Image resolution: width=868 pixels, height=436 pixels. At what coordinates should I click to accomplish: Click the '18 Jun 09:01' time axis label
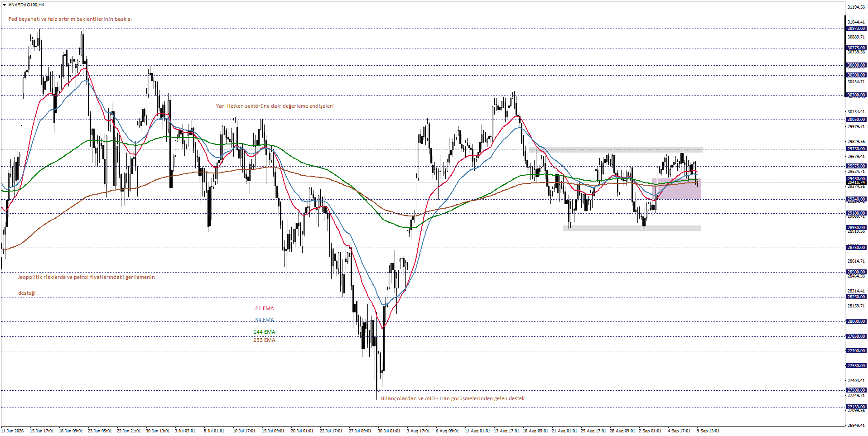[x=71, y=431]
